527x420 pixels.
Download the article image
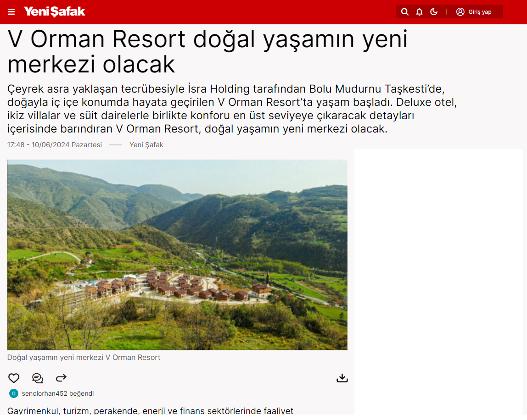(x=342, y=378)
